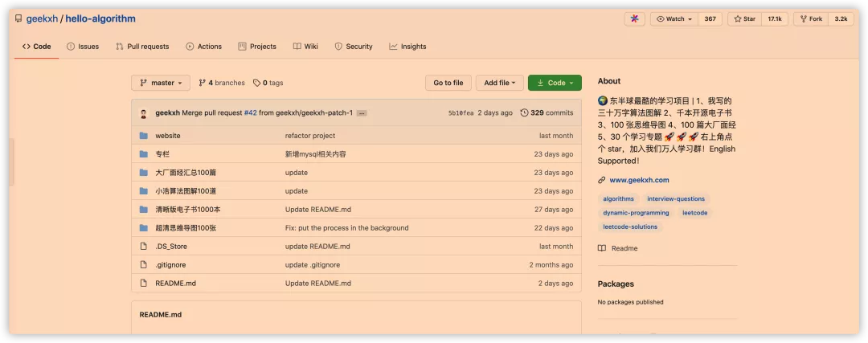The image size is (868, 343).
Task: Switch to the Code tab
Action: (x=36, y=47)
